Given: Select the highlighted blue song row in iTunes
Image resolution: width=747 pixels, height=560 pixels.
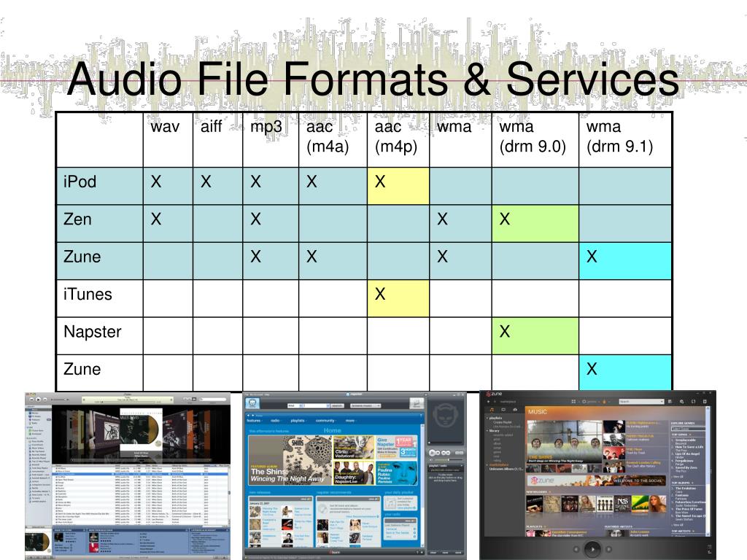Looking at the screenshot, I should pos(141,474).
